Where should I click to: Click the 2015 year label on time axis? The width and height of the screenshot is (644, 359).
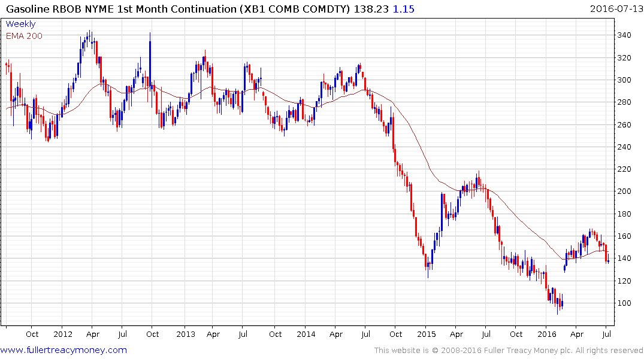(427, 334)
